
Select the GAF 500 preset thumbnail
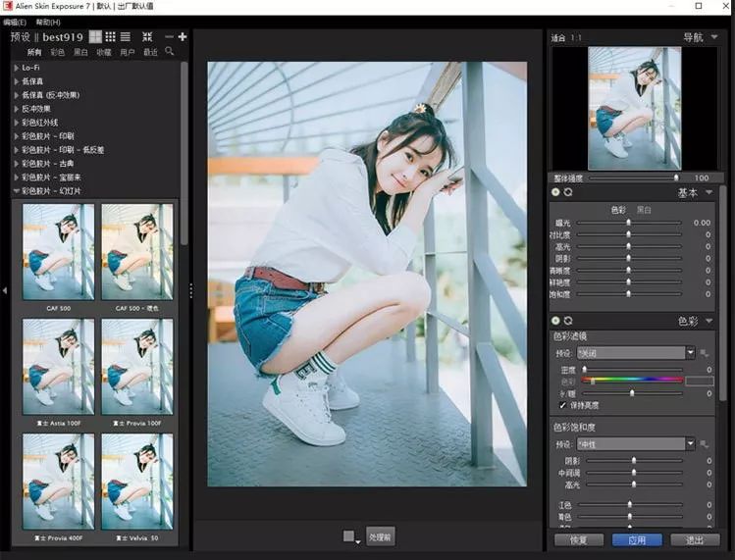click(x=58, y=251)
